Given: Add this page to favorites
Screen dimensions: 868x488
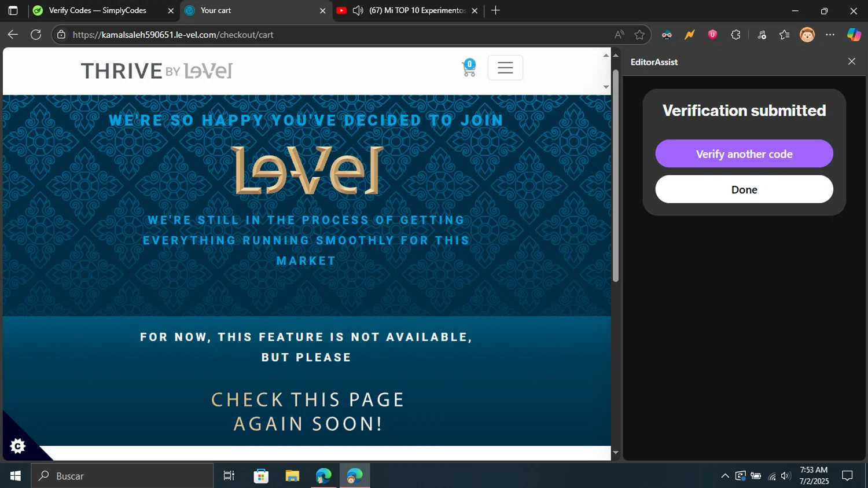Looking at the screenshot, I should tap(639, 35).
